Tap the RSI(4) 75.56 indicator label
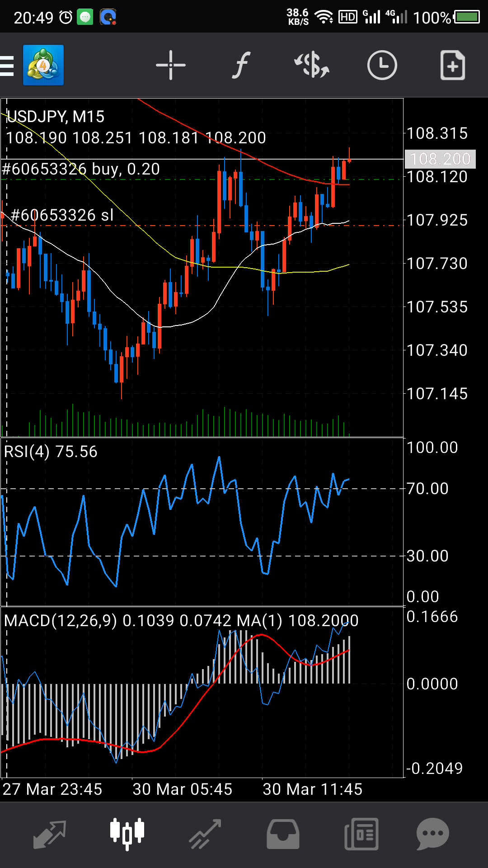Viewport: 488px width, 868px height. (51, 452)
